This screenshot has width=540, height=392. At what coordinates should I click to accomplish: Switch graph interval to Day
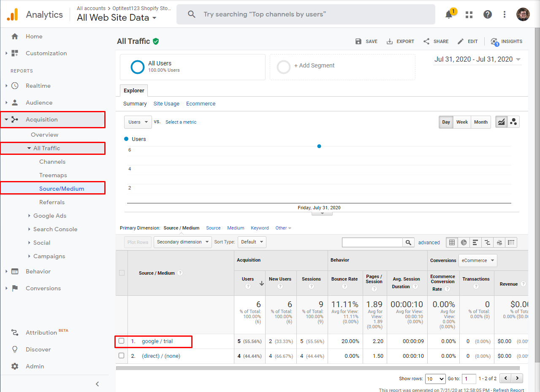[x=446, y=122]
